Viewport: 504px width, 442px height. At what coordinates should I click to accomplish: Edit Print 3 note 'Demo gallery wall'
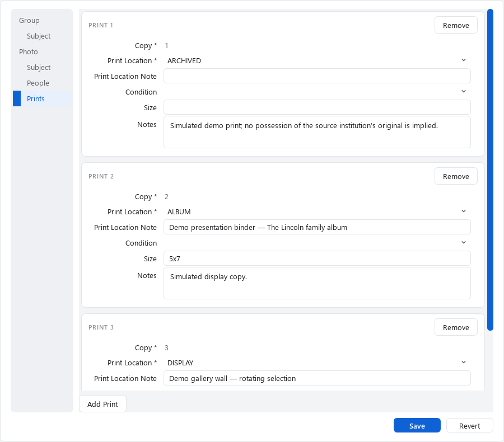317,378
